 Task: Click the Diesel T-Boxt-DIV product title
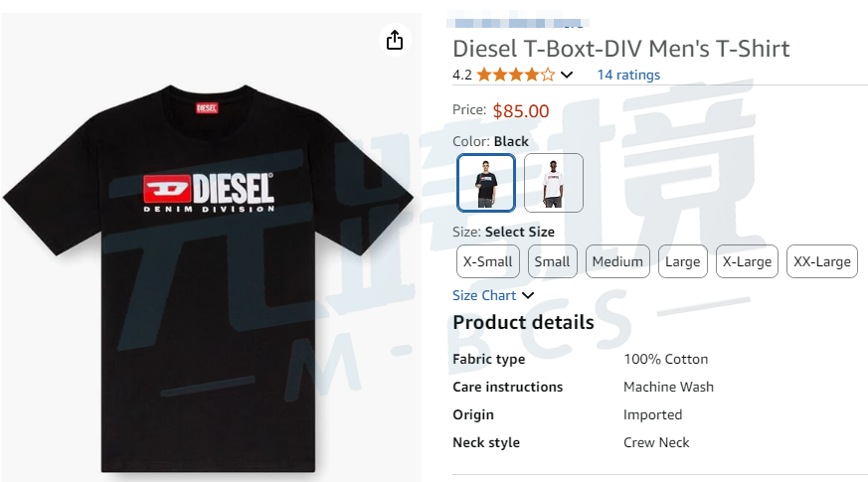point(620,48)
